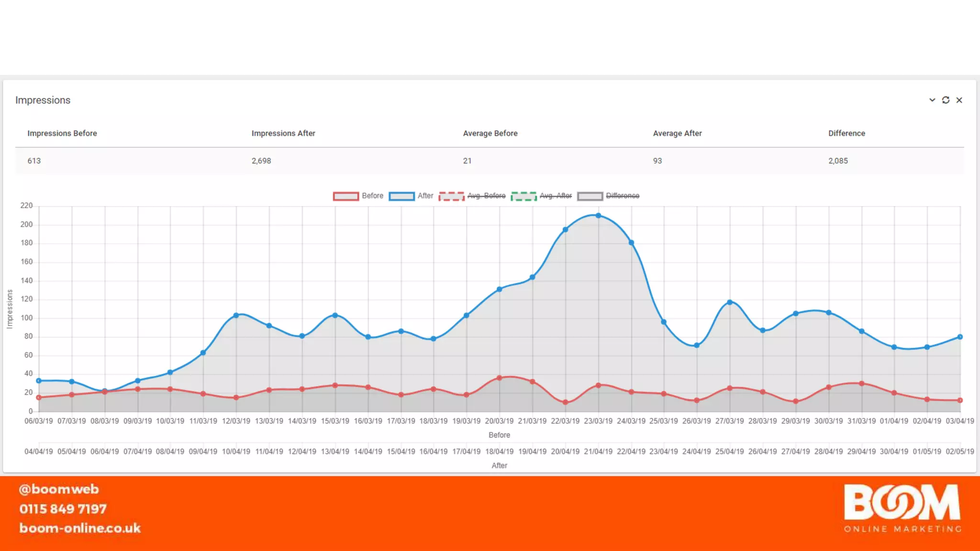Screen dimensions: 980x551
Task: Enable the Avg. After legend series
Action: pyautogui.click(x=556, y=196)
